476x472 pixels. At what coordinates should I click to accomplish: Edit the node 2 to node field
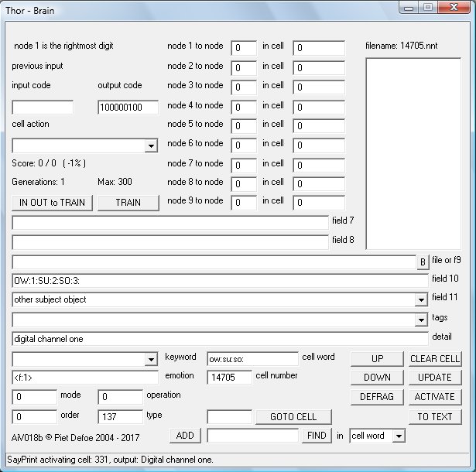[244, 67]
